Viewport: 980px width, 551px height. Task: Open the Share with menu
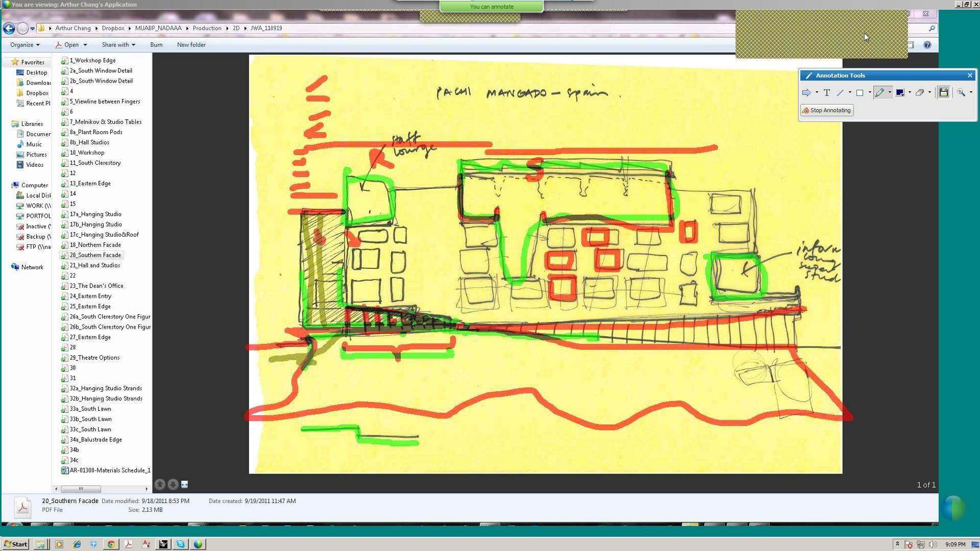point(118,45)
